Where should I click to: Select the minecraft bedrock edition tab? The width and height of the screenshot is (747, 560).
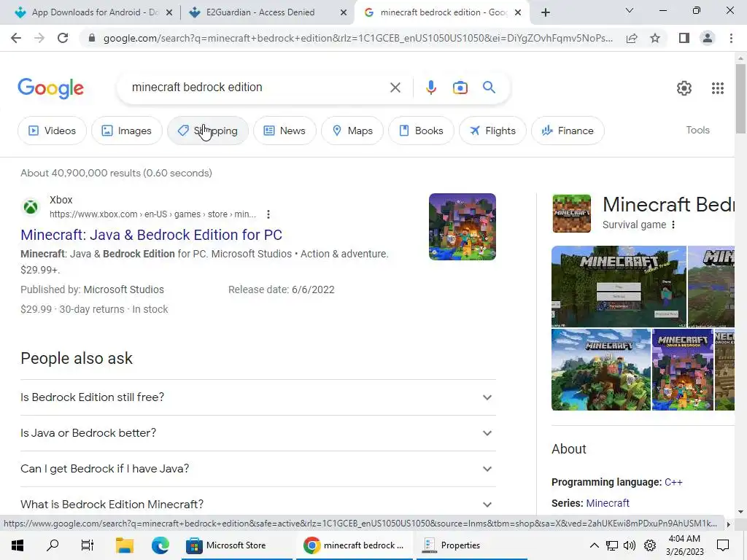441,12
